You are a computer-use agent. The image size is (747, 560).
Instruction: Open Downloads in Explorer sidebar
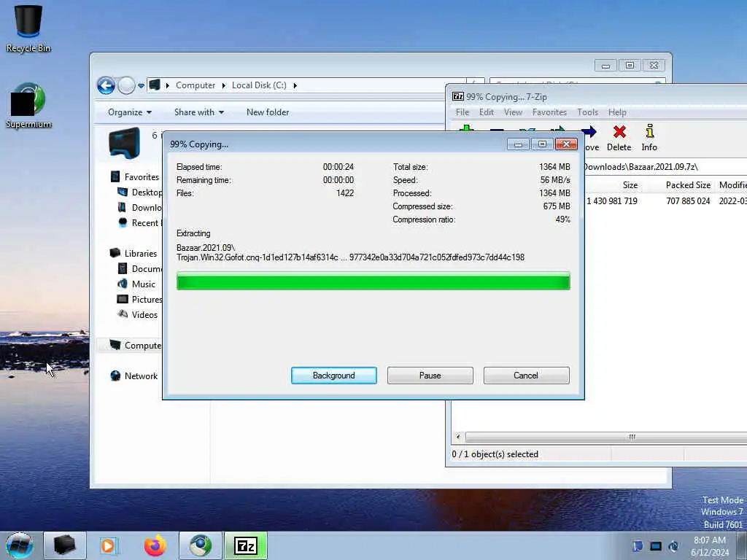(x=141, y=207)
